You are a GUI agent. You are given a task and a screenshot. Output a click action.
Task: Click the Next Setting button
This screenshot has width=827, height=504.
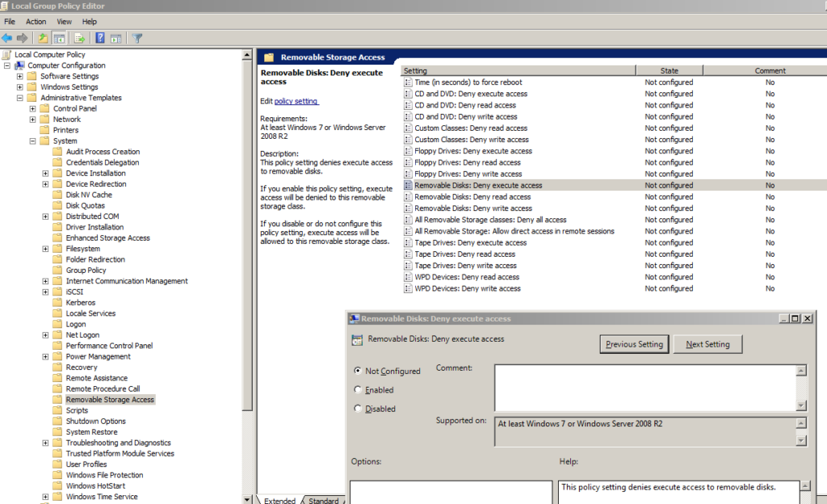pos(707,343)
